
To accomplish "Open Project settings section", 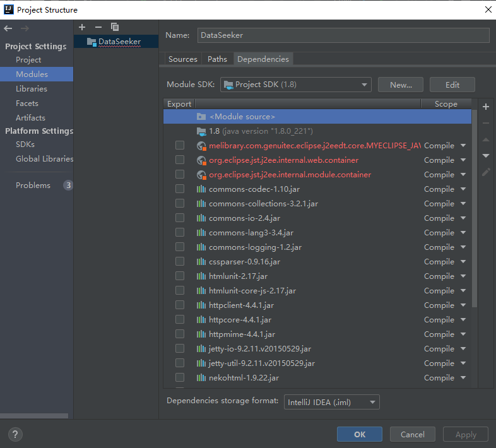I will (x=28, y=60).
